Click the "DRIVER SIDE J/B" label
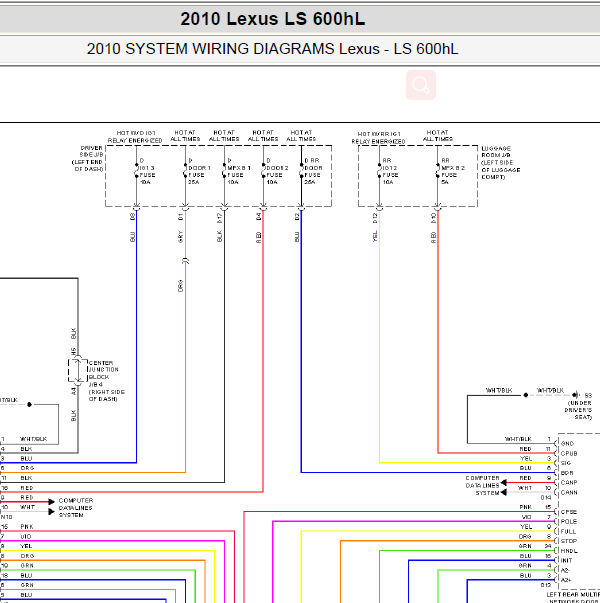The width and height of the screenshot is (600, 603). (88, 158)
